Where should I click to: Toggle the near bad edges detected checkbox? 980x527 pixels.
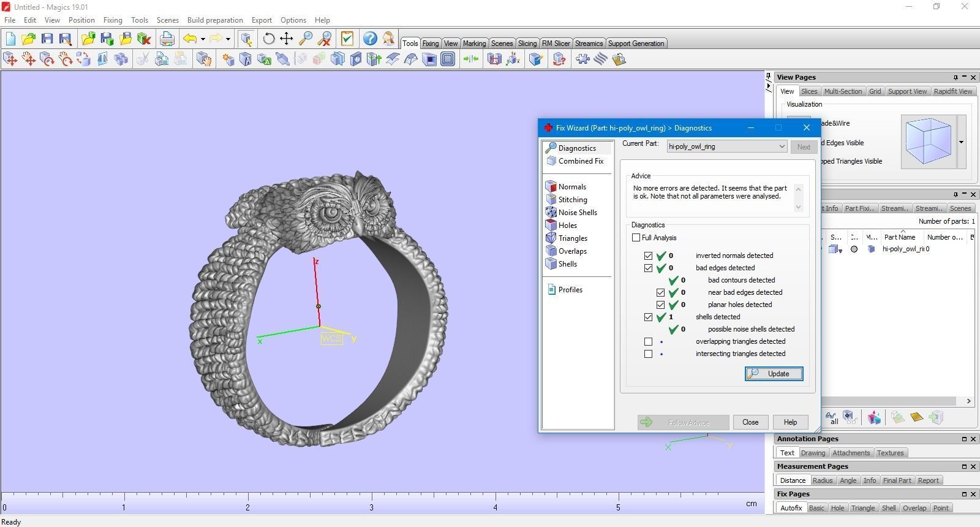tap(660, 292)
